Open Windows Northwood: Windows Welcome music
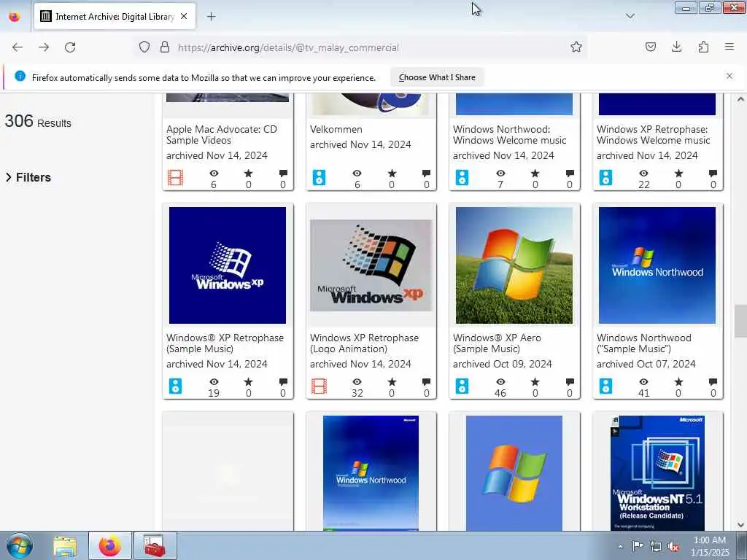The width and height of the screenshot is (747, 560). pyautogui.click(x=509, y=135)
